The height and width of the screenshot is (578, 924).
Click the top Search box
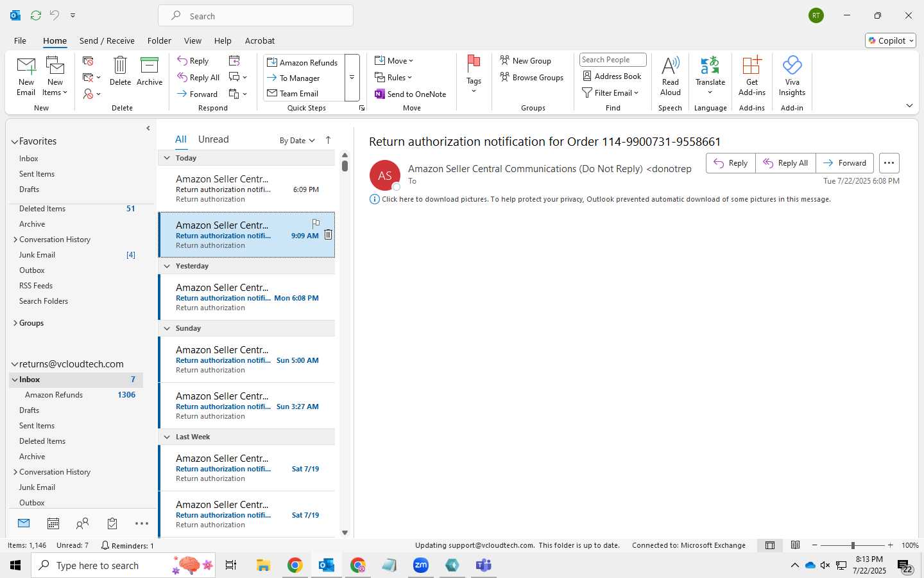coord(255,16)
